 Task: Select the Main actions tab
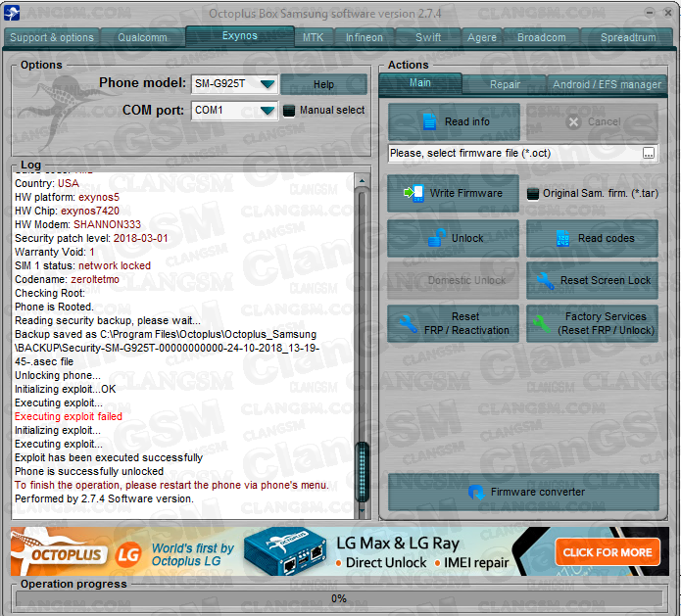coord(420,83)
